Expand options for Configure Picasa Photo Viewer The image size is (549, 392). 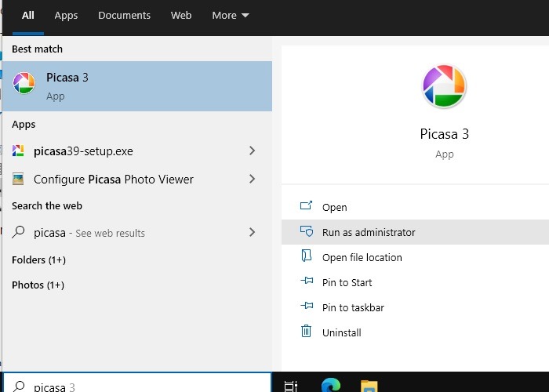252,179
